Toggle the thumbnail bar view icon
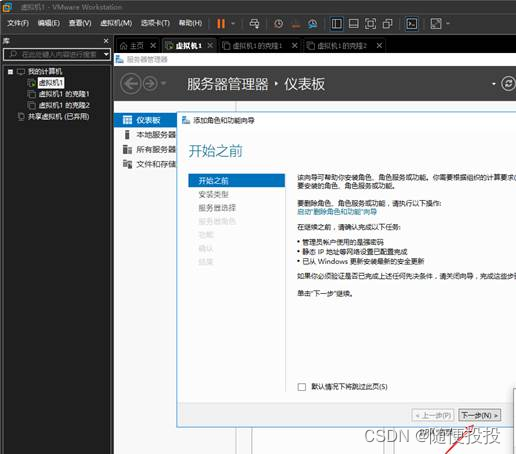The width and height of the screenshot is (516, 454). pos(354,24)
